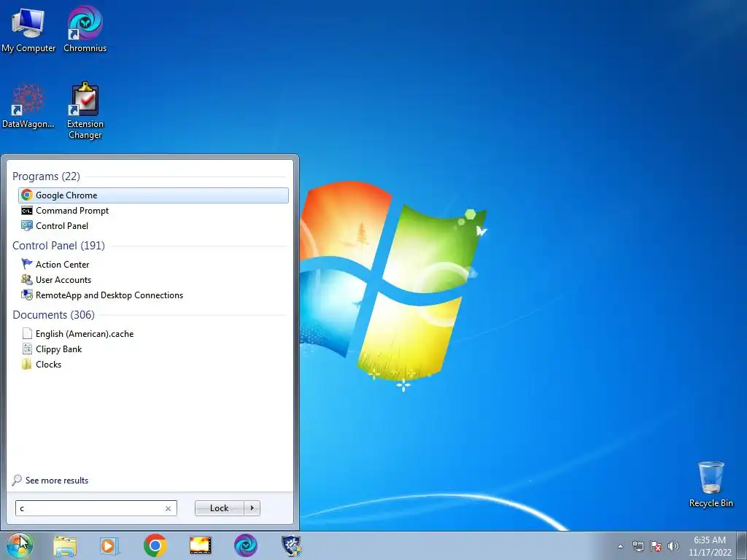Viewport: 747px width, 560px height.
Task: Click the Command Prompt result icon
Action: [27, 211]
